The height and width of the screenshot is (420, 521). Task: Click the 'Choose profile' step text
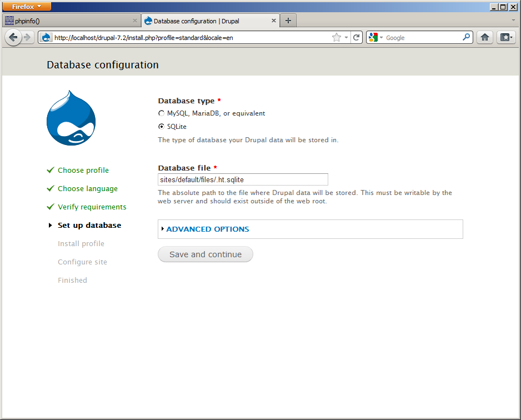point(83,170)
